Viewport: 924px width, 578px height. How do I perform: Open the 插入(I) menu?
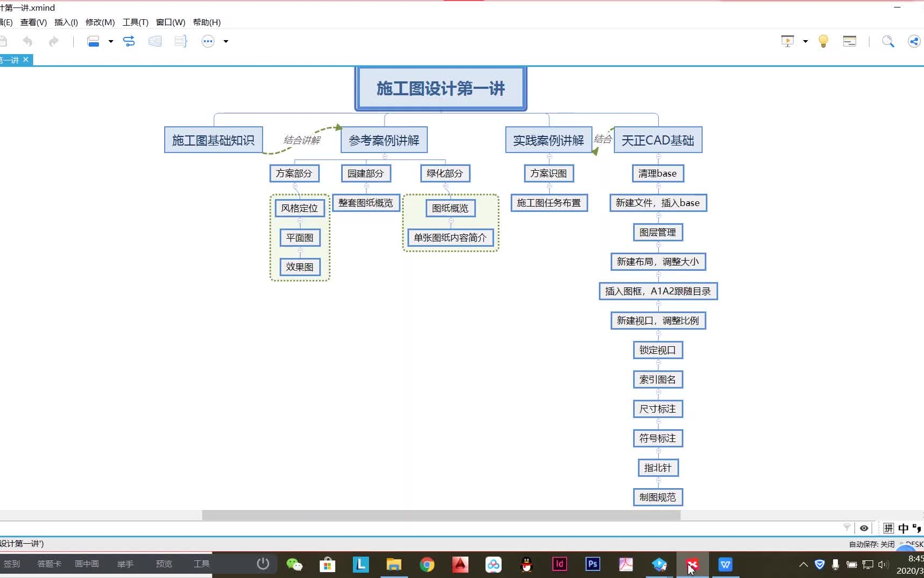66,22
